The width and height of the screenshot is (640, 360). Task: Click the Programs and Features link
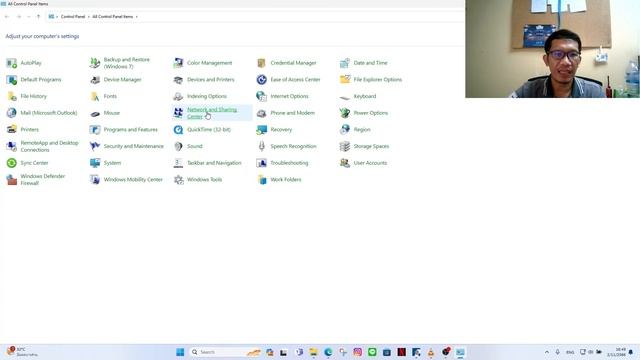pos(131,130)
